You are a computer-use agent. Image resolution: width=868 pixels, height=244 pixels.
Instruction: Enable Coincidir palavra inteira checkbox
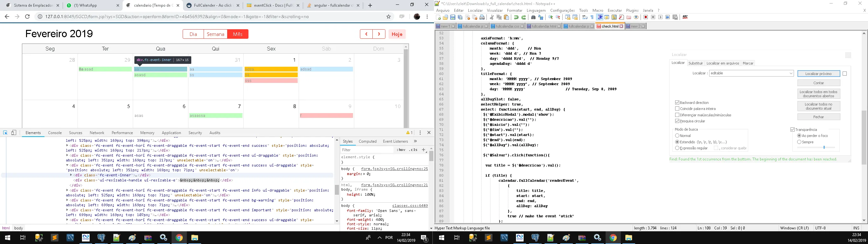677,109
